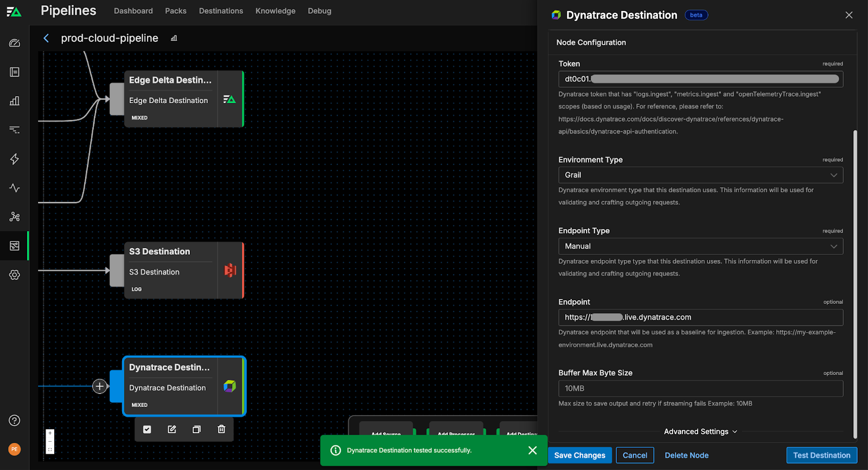Open the Environment Type dropdown showing Grail
868x470 pixels.
tap(700, 175)
